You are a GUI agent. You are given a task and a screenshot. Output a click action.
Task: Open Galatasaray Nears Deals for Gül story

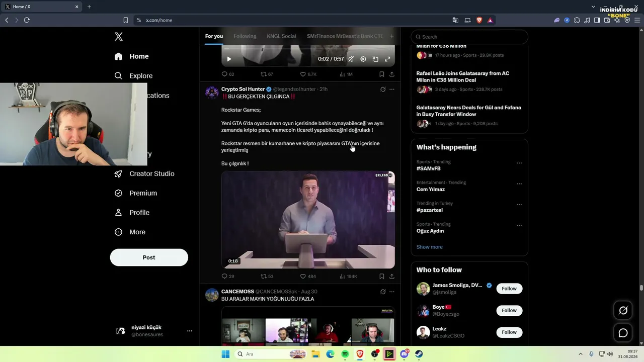[x=469, y=111]
